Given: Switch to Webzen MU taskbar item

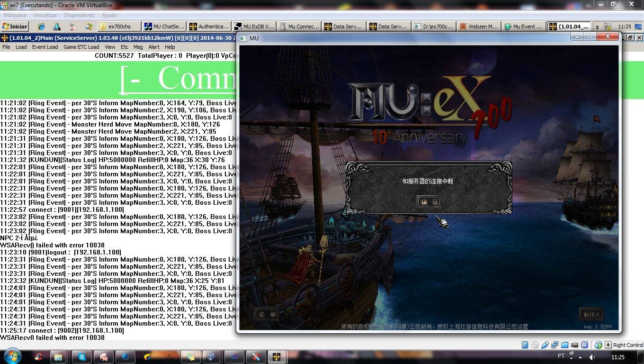Looking at the screenshot, I should click(479, 27).
